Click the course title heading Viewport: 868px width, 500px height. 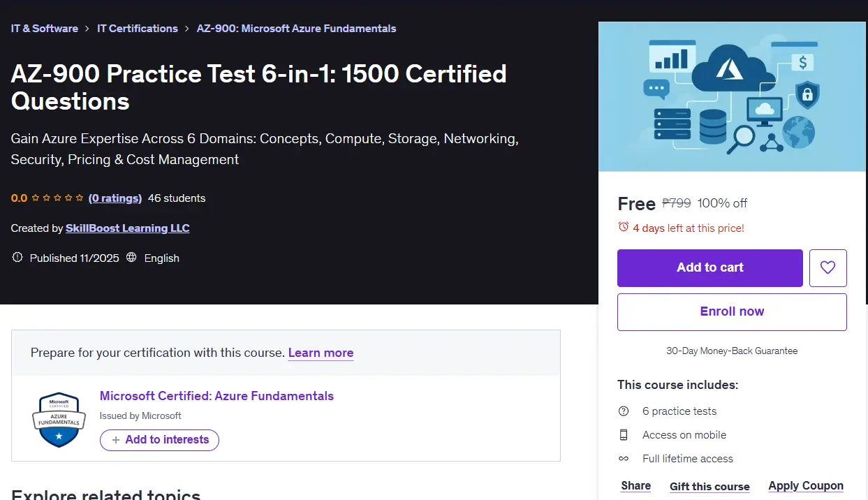259,87
